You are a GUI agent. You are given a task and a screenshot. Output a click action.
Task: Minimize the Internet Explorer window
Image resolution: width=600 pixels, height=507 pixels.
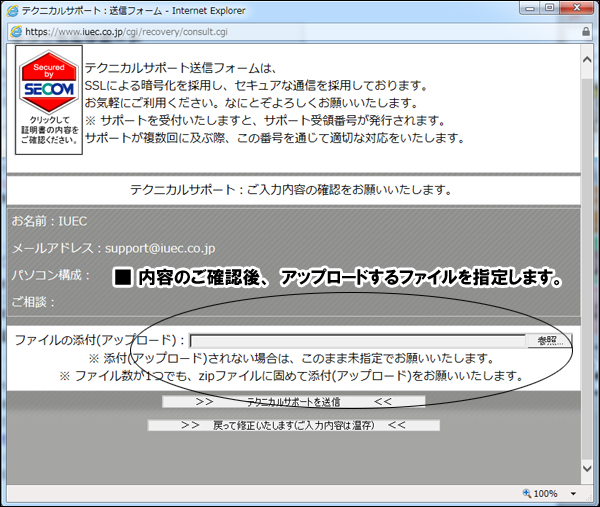click(530, 8)
